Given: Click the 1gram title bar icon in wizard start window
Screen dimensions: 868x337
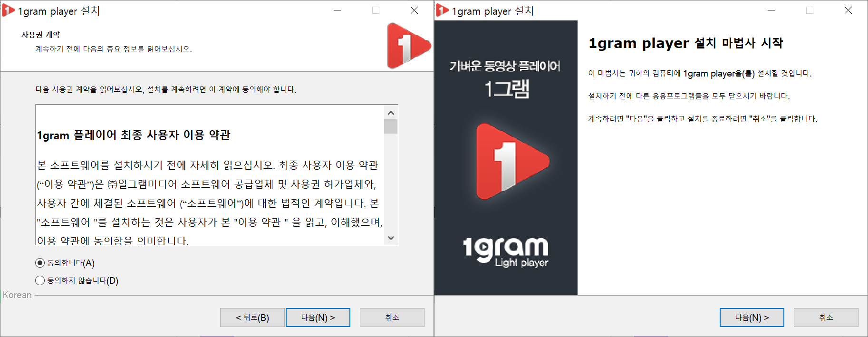Looking at the screenshot, I should pos(442,10).
